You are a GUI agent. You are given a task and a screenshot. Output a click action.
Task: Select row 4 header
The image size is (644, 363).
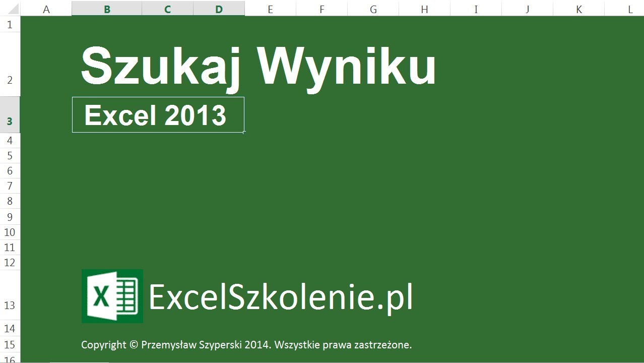point(10,141)
